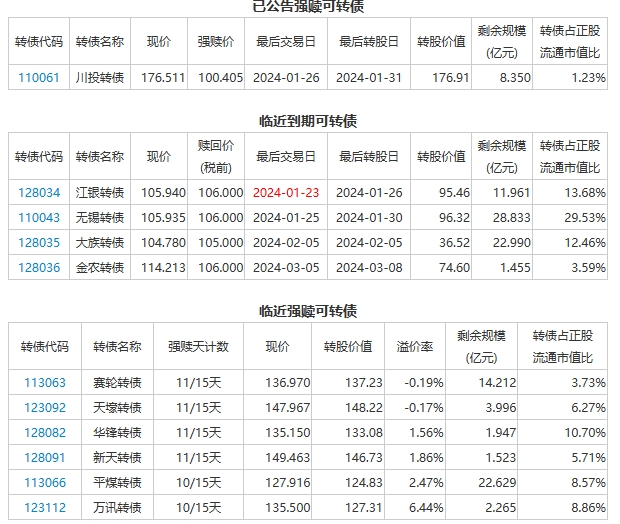Click remaining scale 8.350

tap(515, 78)
